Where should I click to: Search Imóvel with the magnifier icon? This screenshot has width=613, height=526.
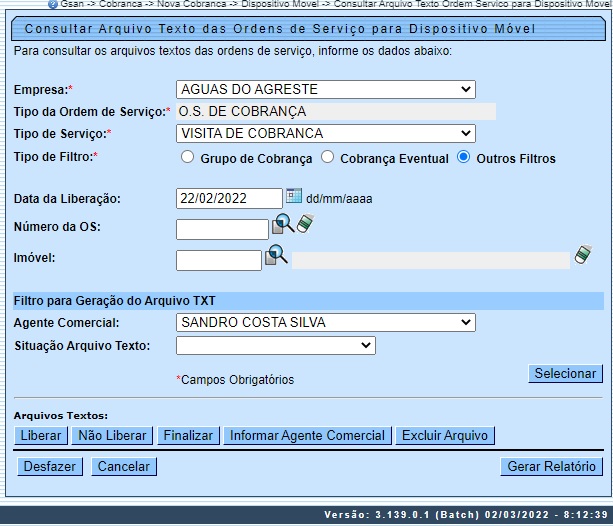tap(276, 255)
